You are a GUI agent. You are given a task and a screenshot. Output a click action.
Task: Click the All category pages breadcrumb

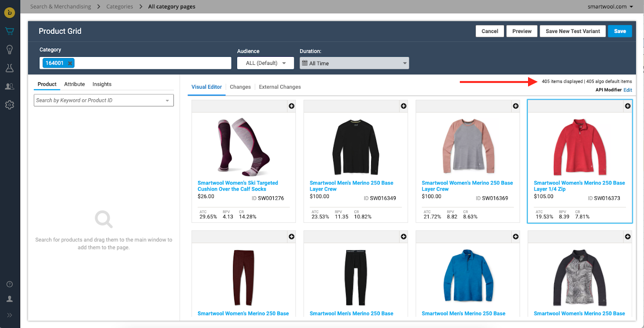[172, 6]
